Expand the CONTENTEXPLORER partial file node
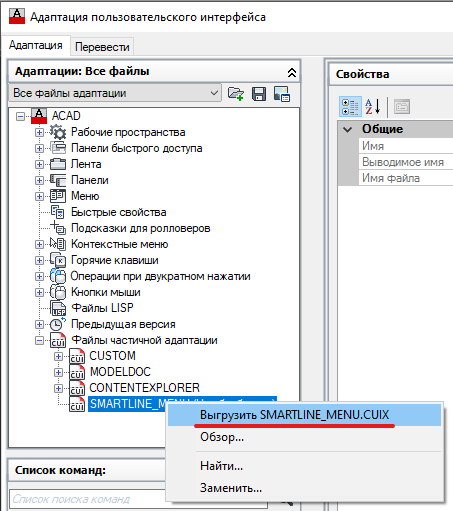Viewport: 453px width, 511px height. tap(58, 388)
